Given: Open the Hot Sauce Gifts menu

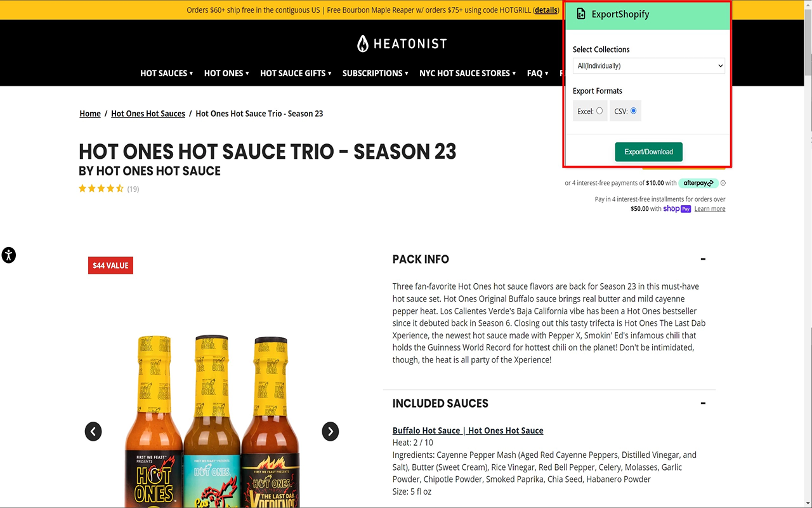Looking at the screenshot, I should click(x=296, y=73).
